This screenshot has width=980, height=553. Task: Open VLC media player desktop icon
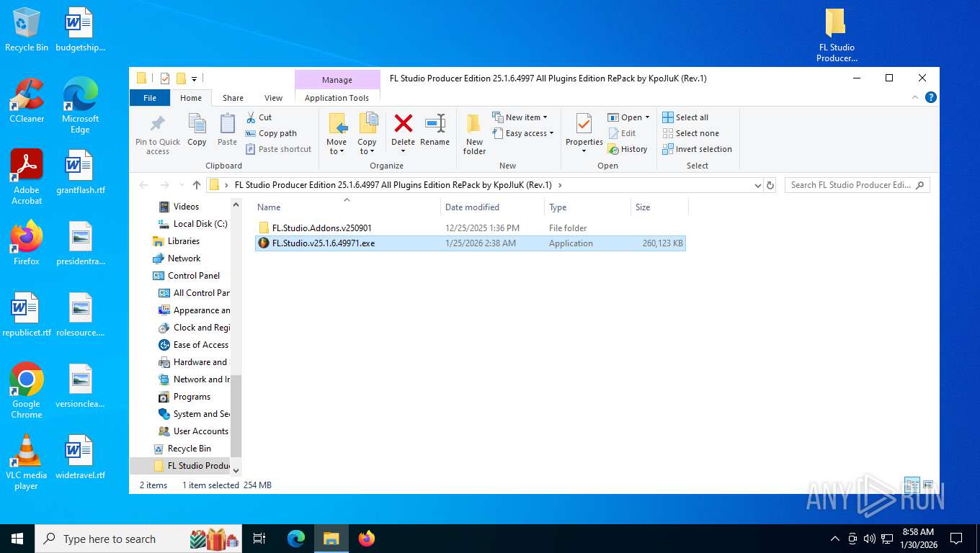[x=27, y=462]
